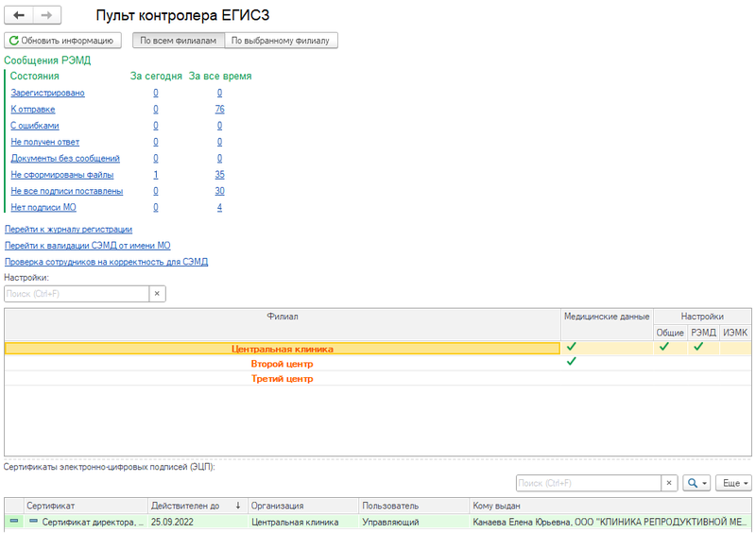Click the Медицинские данные column header

pos(607,324)
